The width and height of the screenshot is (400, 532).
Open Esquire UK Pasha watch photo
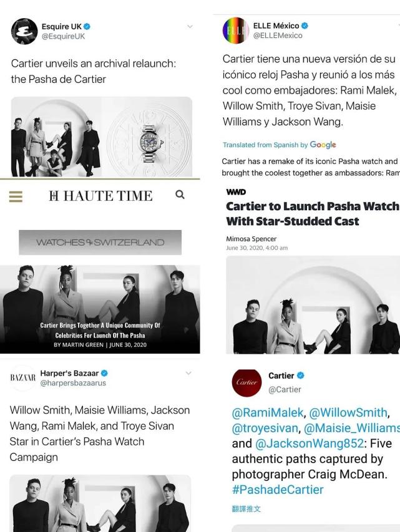[102, 137]
